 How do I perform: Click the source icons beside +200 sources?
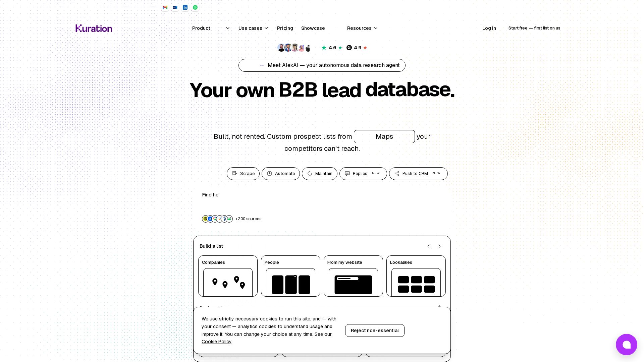click(x=217, y=219)
